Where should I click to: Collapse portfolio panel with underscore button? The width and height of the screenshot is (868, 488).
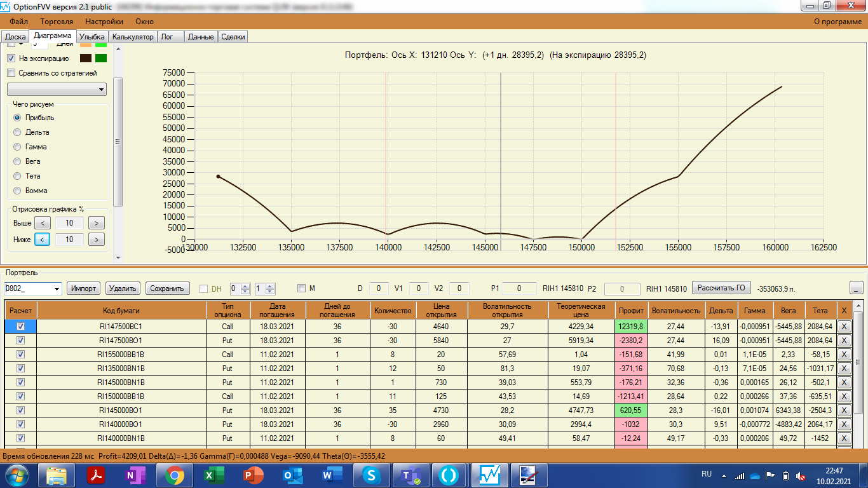857,288
